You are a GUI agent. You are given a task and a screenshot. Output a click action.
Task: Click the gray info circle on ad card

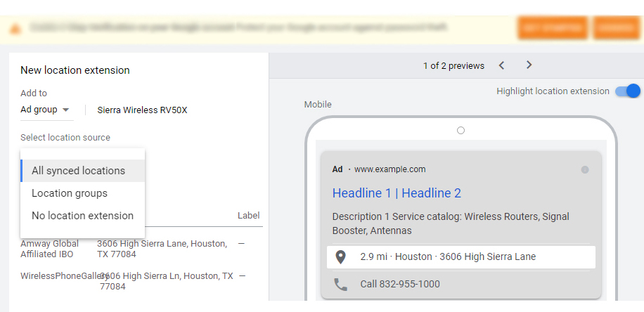tap(585, 169)
